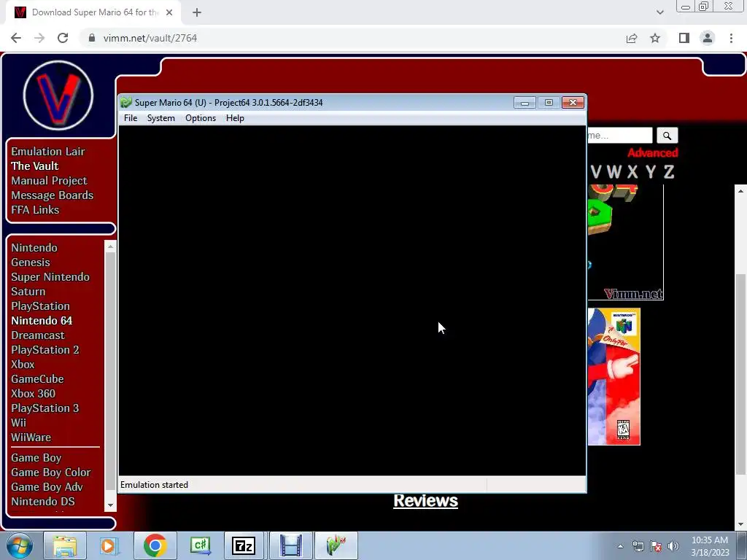747x560 pixels.
Task: Open Chrome side panel
Action: tap(684, 38)
